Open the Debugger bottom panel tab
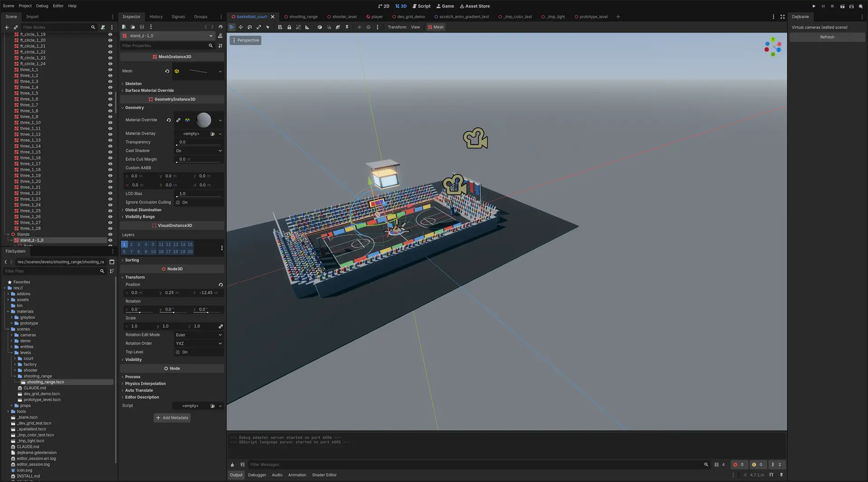 pos(257,475)
